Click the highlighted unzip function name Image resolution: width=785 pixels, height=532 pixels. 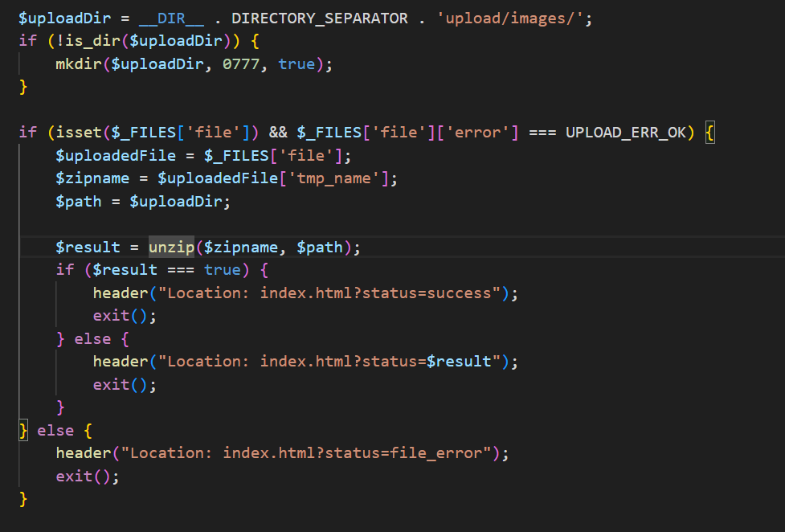(x=171, y=247)
